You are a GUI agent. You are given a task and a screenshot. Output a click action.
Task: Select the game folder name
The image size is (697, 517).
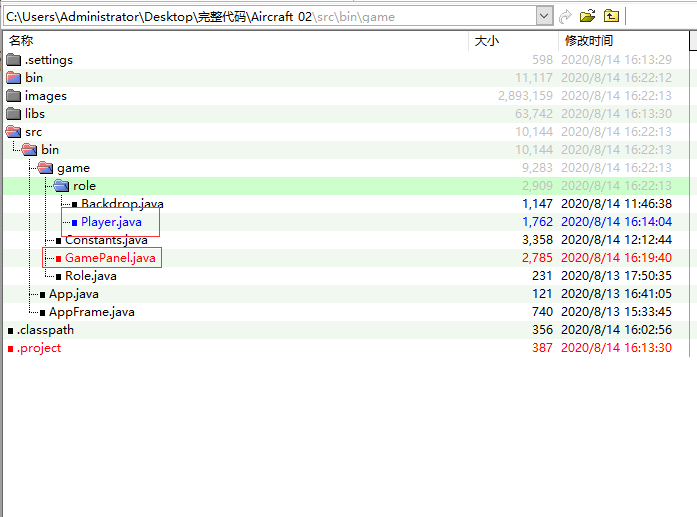point(73,168)
